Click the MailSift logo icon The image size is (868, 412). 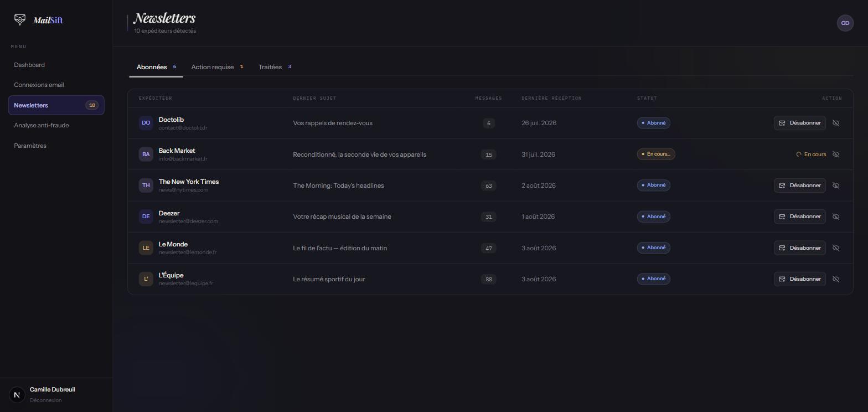coord(19,20)
